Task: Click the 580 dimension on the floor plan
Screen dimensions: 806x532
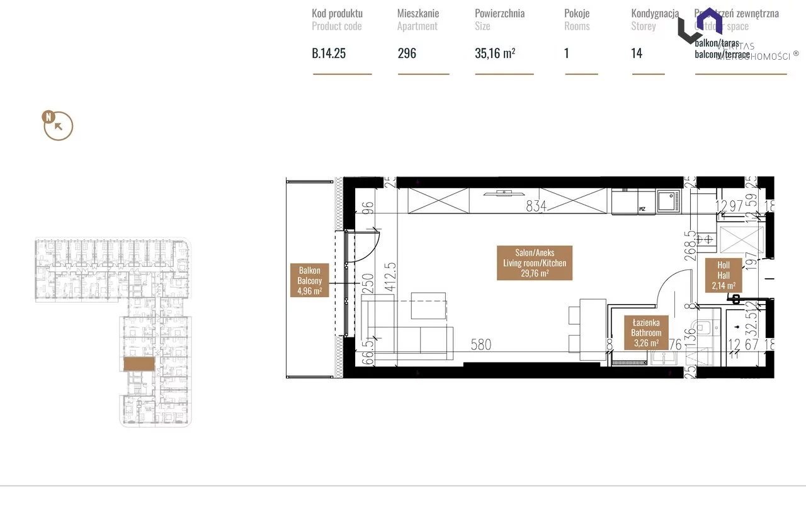Action: [x=481, y=344]
